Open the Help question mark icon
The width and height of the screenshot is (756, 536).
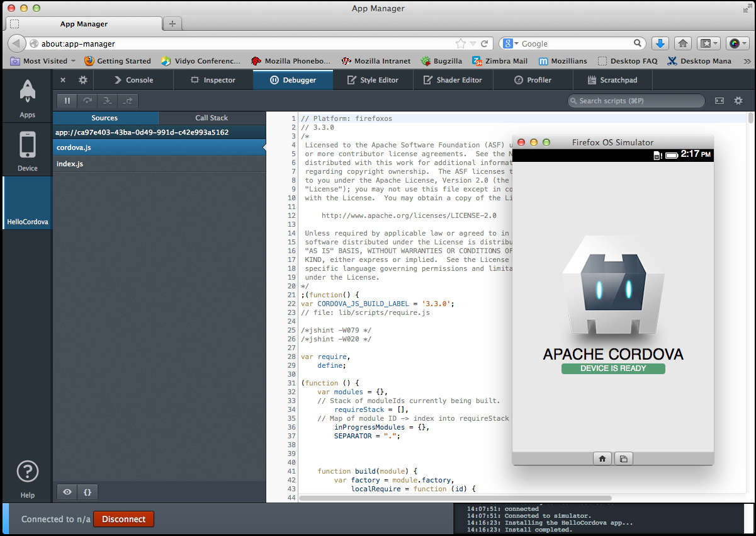[x=27, y=471]
